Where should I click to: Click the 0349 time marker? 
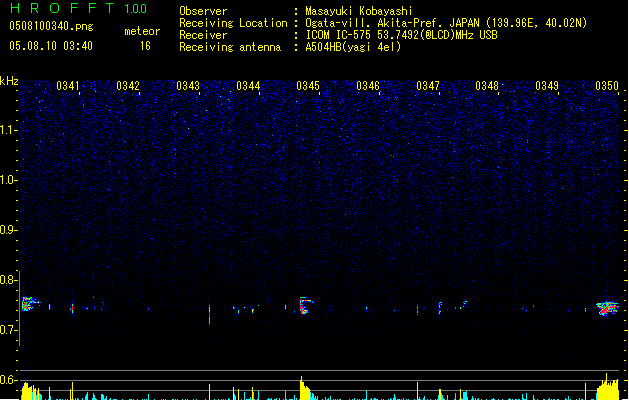[x=547, y=86]
